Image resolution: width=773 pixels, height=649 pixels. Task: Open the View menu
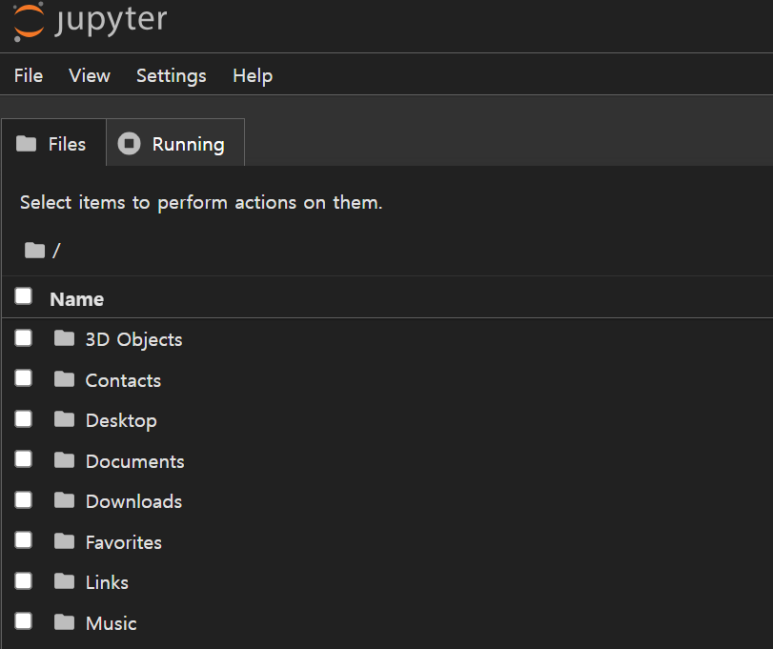(x=89, y=76)
